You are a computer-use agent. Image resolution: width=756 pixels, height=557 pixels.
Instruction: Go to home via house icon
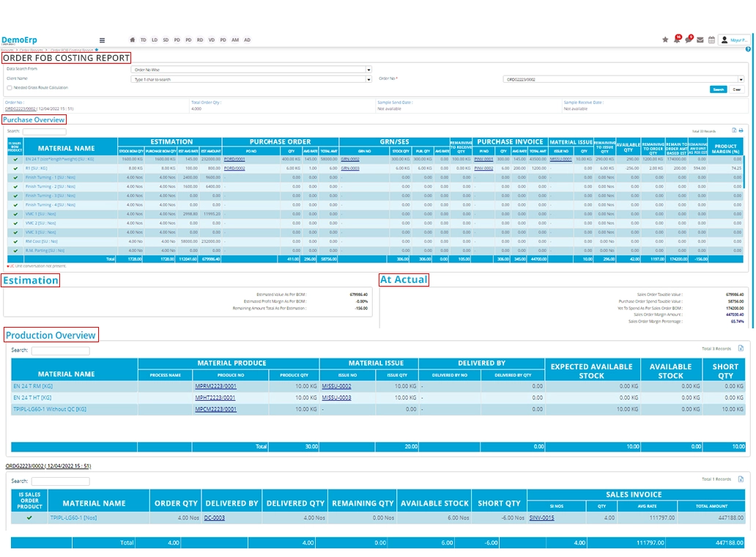[132, 40]
